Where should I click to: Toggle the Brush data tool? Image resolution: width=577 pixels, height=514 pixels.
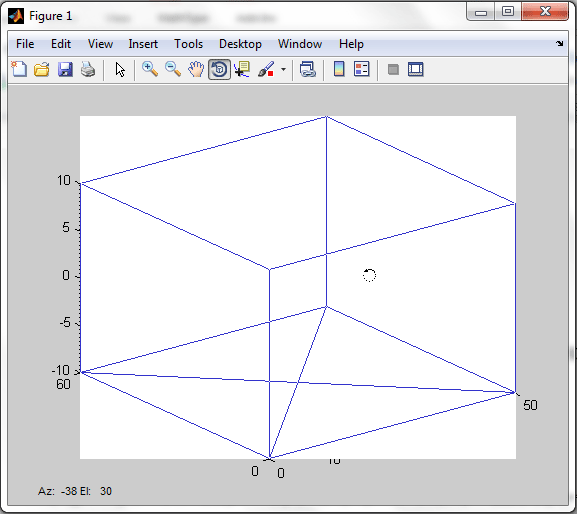266,69
